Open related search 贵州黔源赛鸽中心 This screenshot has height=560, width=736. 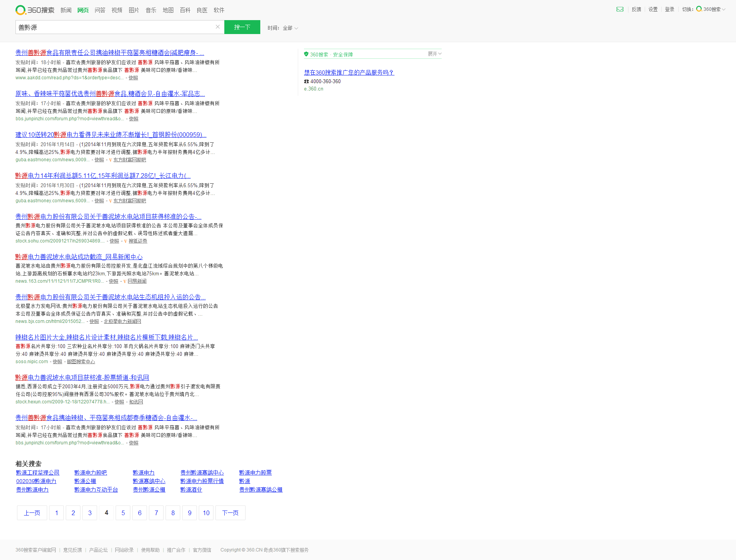[x=202, y=473]
